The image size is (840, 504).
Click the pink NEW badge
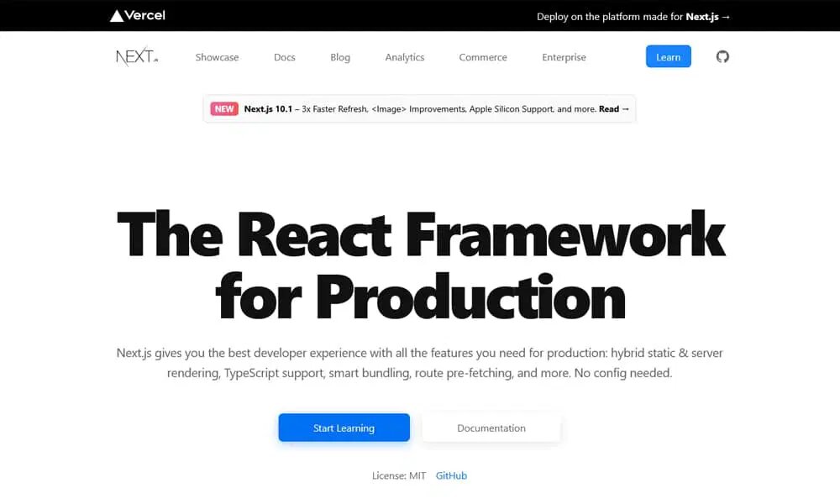tap(223, 108)
